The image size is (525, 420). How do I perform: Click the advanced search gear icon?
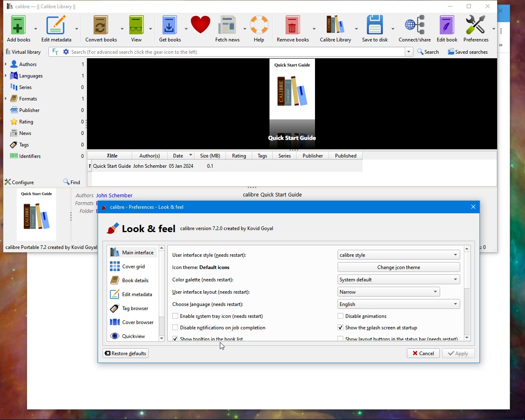pyautogui.click(x=66, y=52)
